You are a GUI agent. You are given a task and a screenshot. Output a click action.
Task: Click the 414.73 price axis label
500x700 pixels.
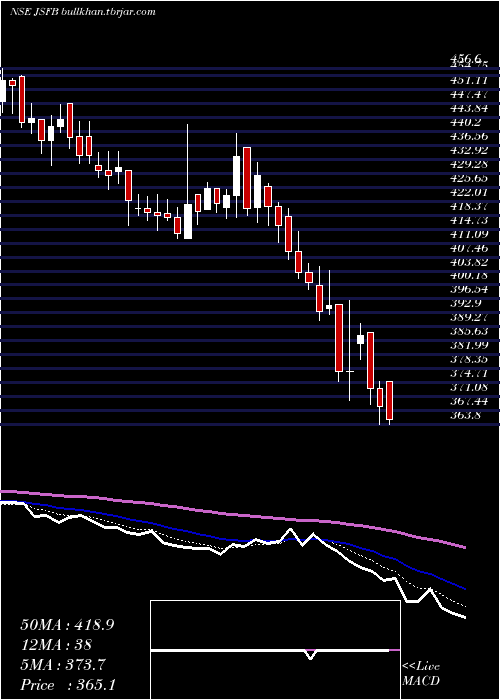point(469,220)
